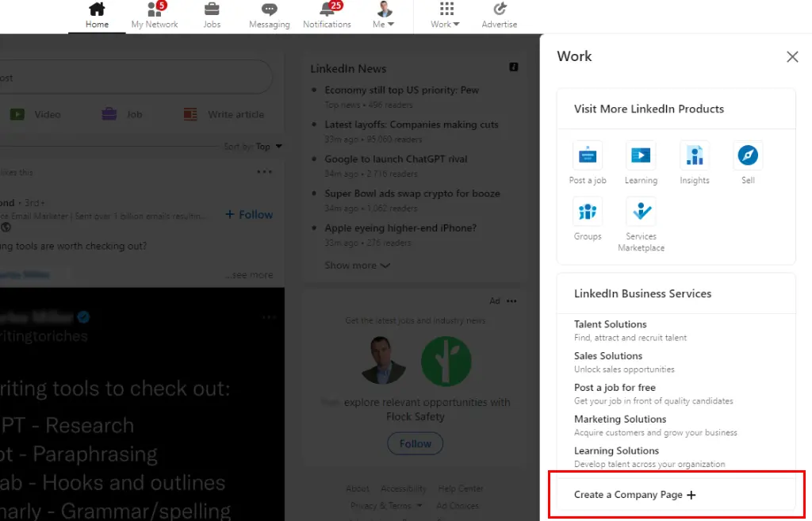812x521 pixels.
Task: Open the Sell compass icon
Action: (748, 155)
